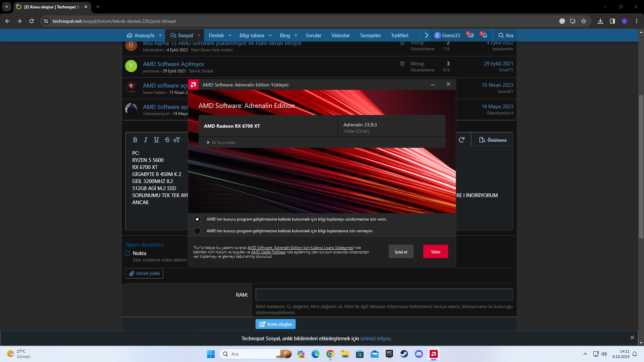This screenshot has height=362, width=644.
Task: Click into the RAM input field
Action: tap(384, 295)
